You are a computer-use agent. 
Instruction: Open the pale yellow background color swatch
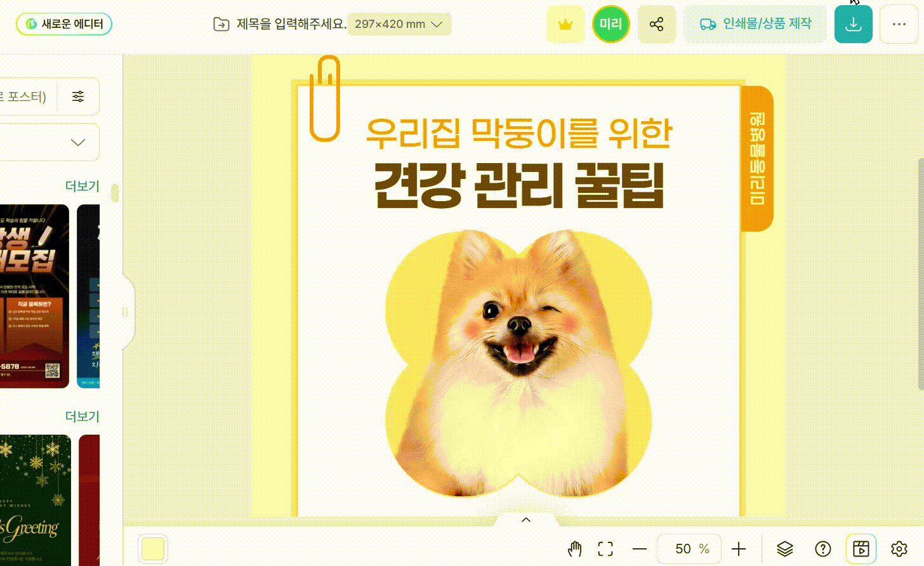153,549
